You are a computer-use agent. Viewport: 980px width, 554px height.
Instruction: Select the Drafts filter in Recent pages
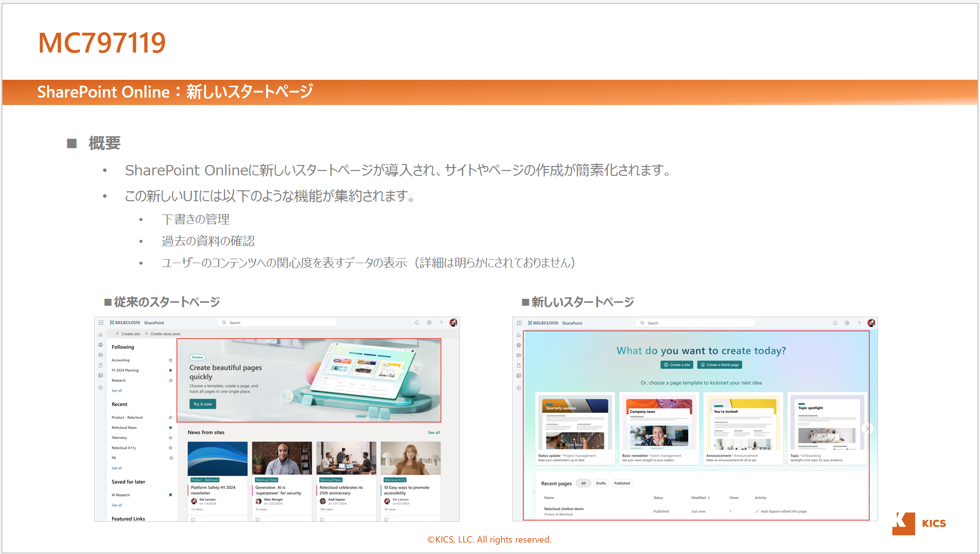tap(601, 483)
